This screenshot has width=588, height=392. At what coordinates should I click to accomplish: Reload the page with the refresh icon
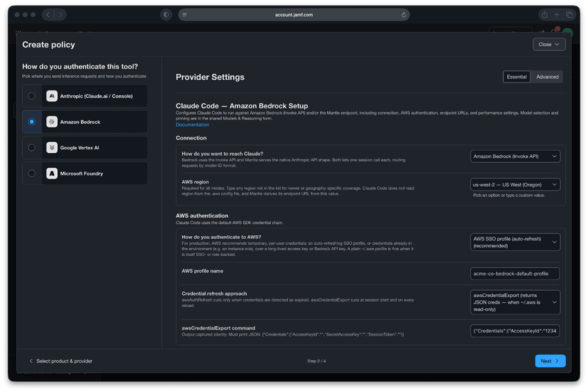click(403, 14)
